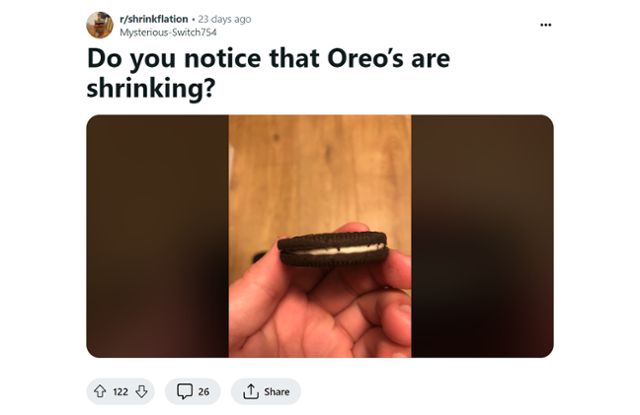
Task: Click the Share button label
Action: pos(277,391)
